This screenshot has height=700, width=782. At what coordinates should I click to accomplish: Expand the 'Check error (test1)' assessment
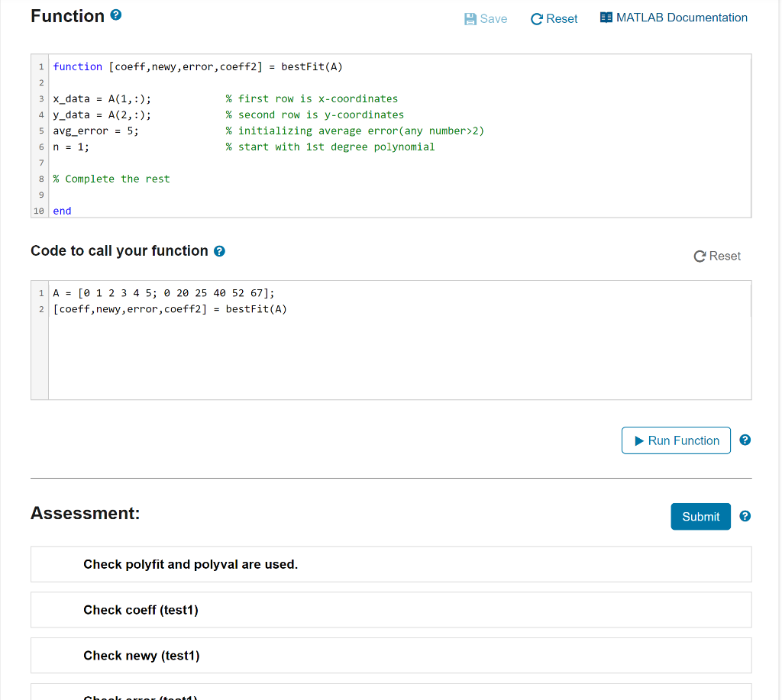(141, 696)
